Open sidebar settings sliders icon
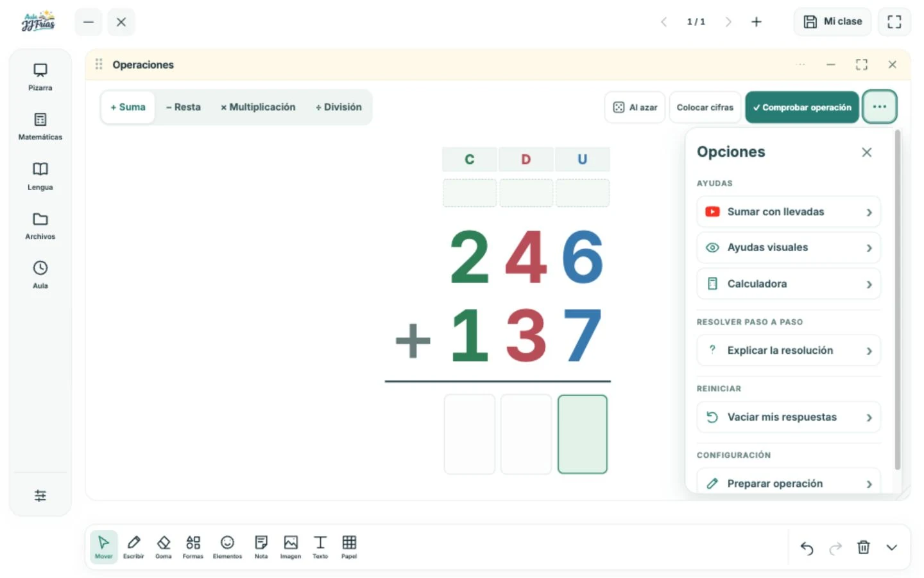924x578 pixels. point(40,495)
